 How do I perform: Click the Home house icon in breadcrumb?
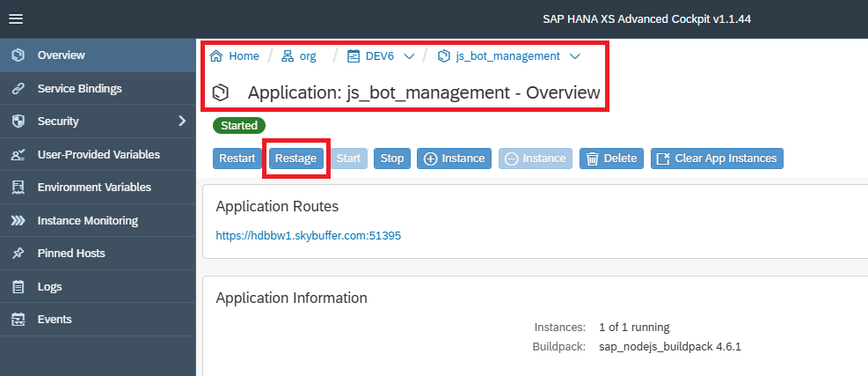[x=215, y=56]
